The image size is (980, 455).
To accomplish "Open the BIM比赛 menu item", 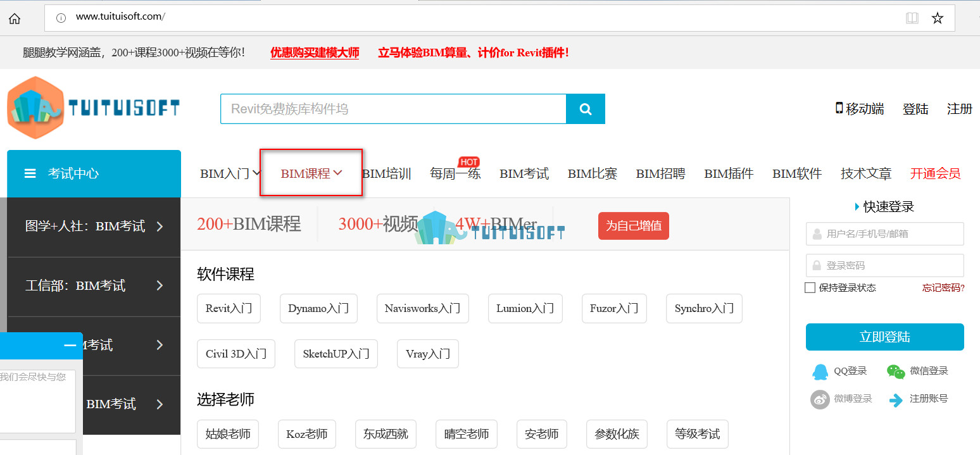I will [593, 173].
